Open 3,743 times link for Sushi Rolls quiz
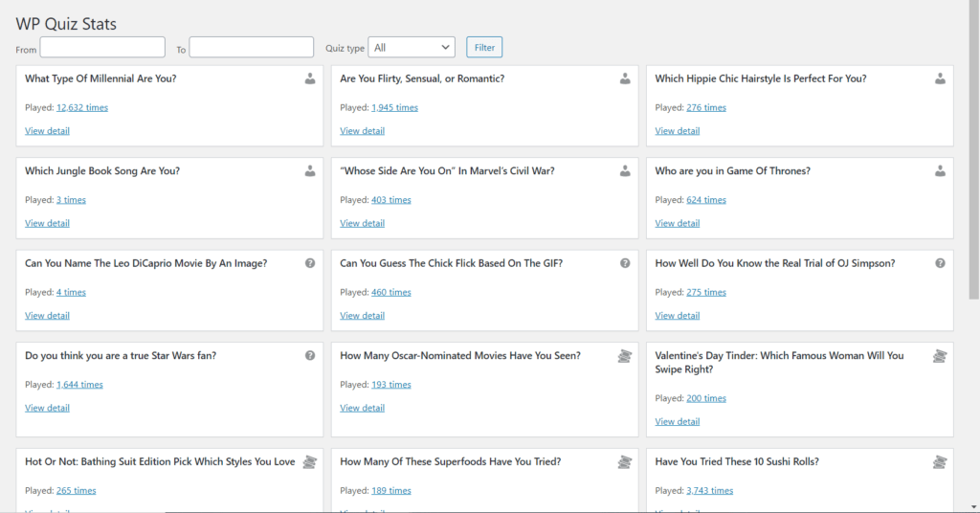This screenshot has width=980, height=513. pos(709,491)
